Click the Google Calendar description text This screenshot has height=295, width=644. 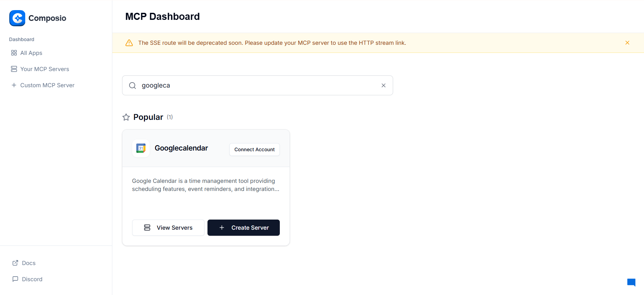[x=205, y=185]
